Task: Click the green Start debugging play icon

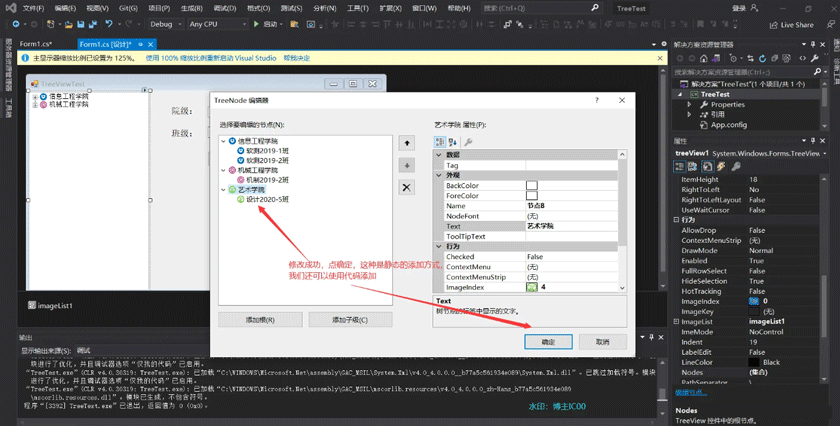Action: click(x=256, y=24)
